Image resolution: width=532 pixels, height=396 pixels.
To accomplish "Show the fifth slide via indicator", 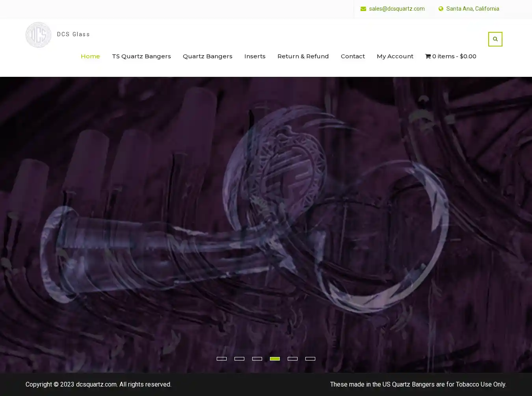I will click(292, 359).
